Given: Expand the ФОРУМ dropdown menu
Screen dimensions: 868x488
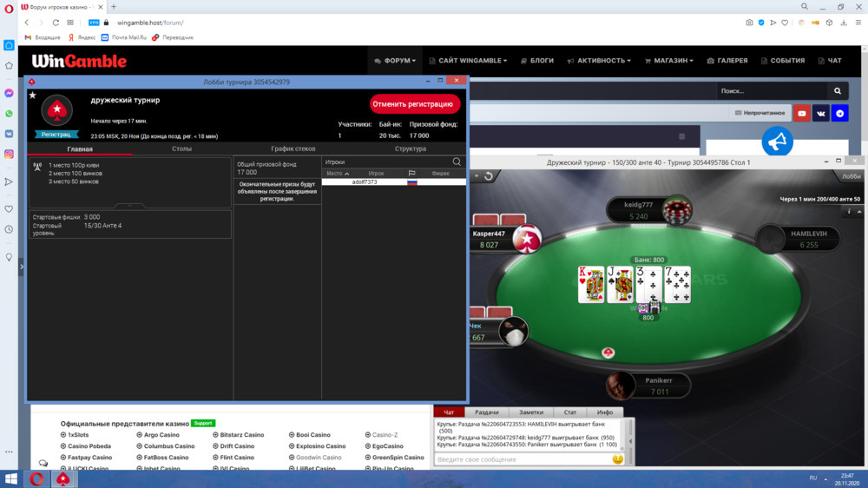Looking at the screenshot, I should [395, 61].
